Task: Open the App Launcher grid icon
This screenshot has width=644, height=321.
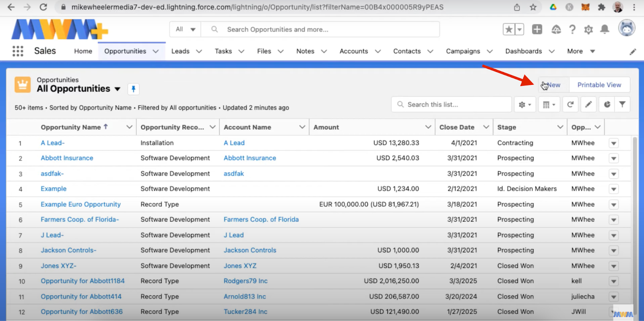Action: pos(18,51)
